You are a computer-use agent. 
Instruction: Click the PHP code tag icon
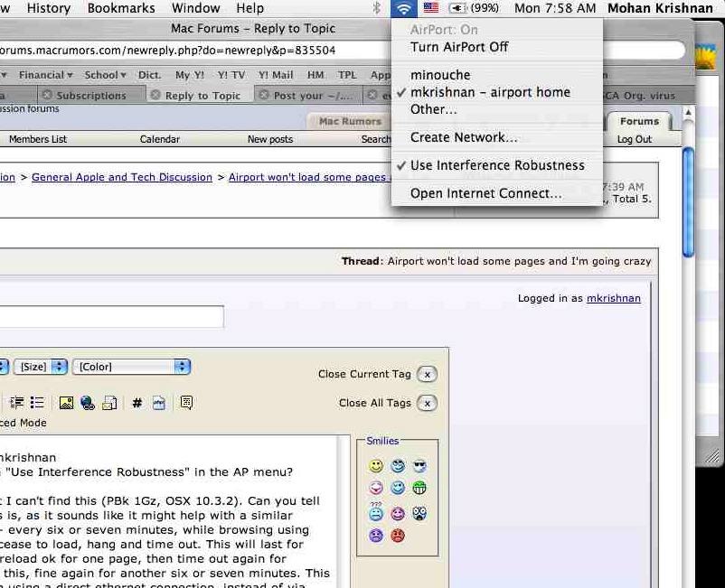(x=158, y=403)
